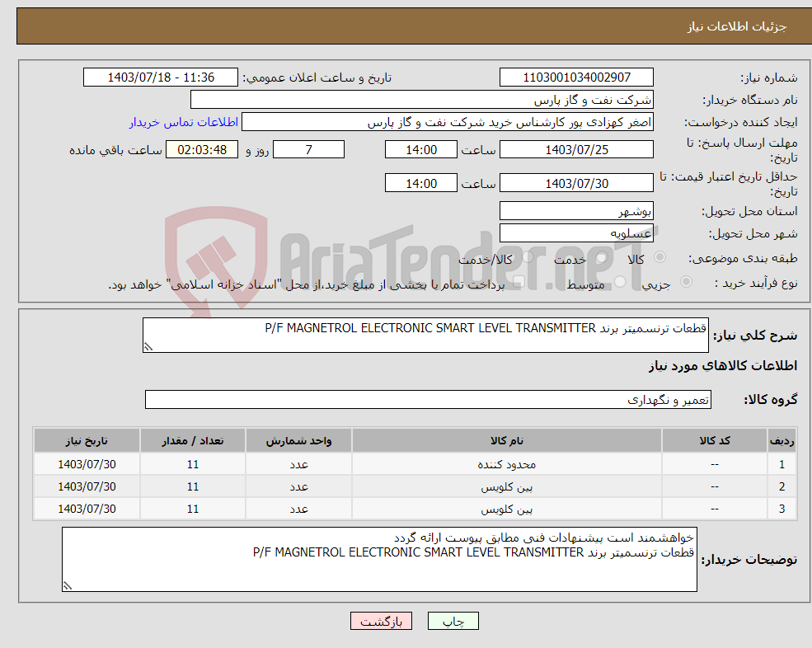Click the remaining time field 02:03:48

click(202, 150)
